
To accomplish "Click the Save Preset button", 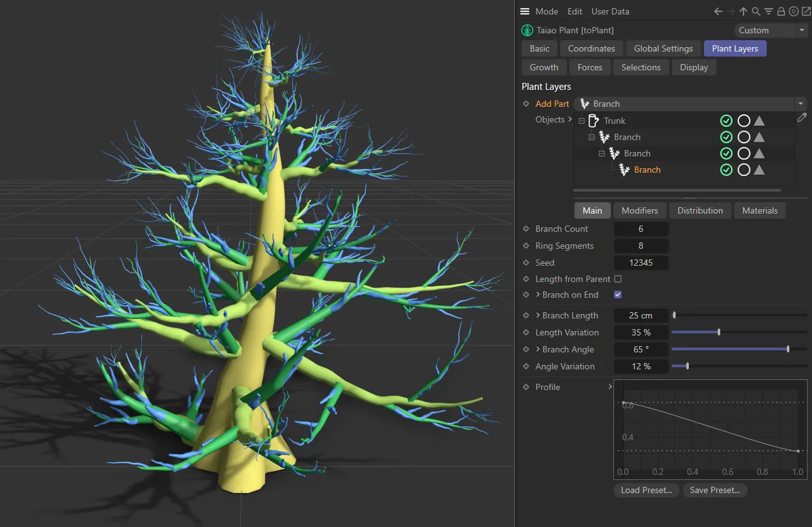I will [715, 490].
